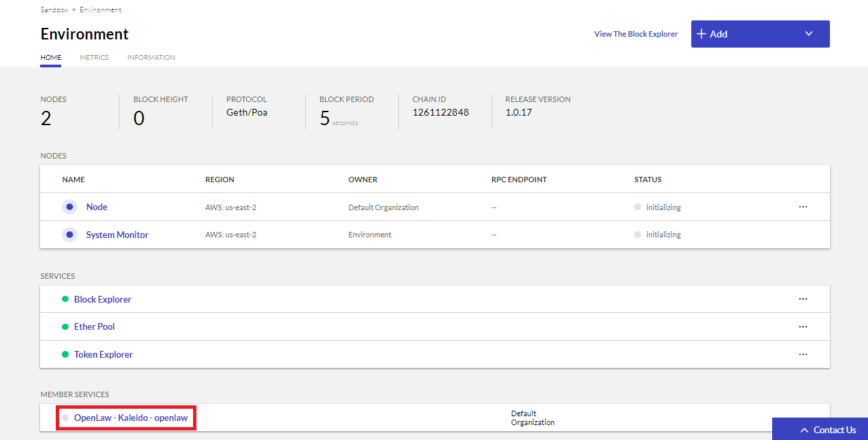This screenshot has height=440, width=868.
Task: Click the NAME column header
Action: pyautogui.click(x=73, y=180)
